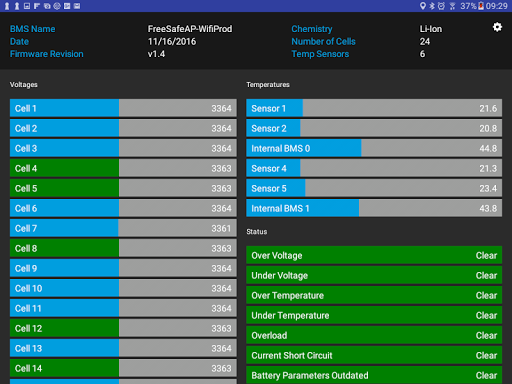
Task: Select the Over Temperature status row
Action: (x=374, y=295)
